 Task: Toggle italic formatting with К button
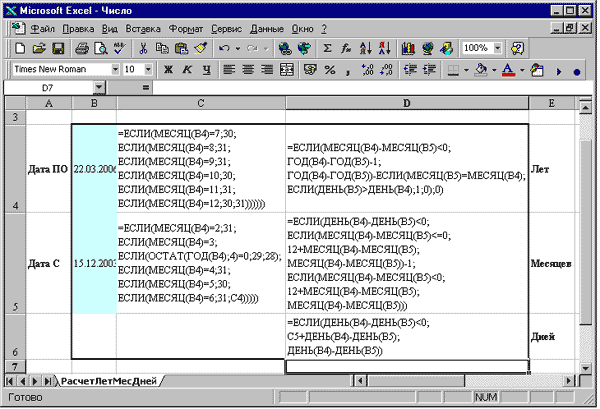coord(187,70)
